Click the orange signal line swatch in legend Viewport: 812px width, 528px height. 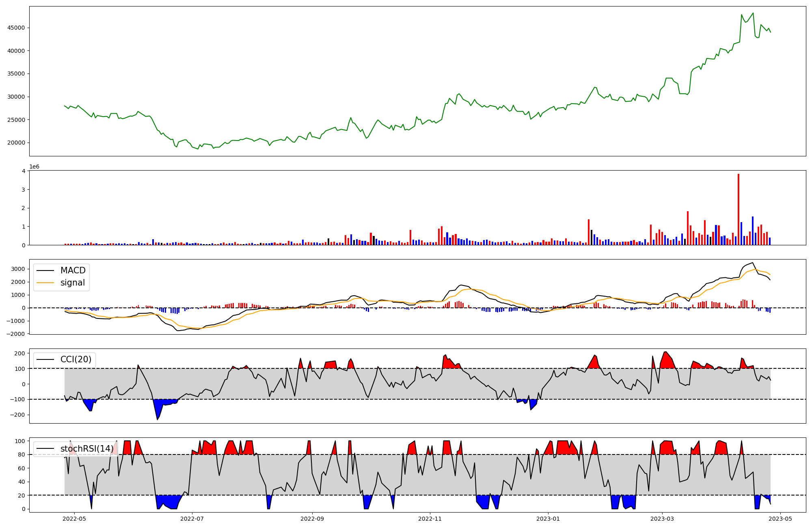pos(45,283)
